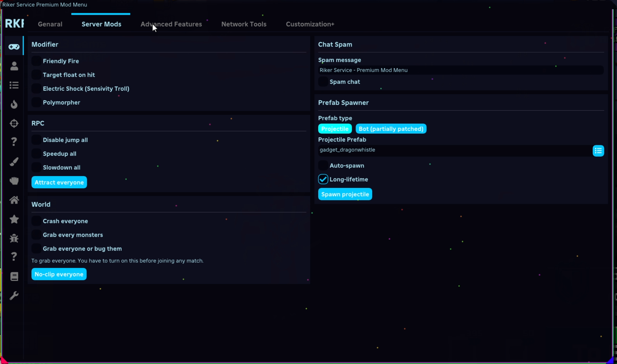Open the wrench settings sidebar icon

(14, 296)
